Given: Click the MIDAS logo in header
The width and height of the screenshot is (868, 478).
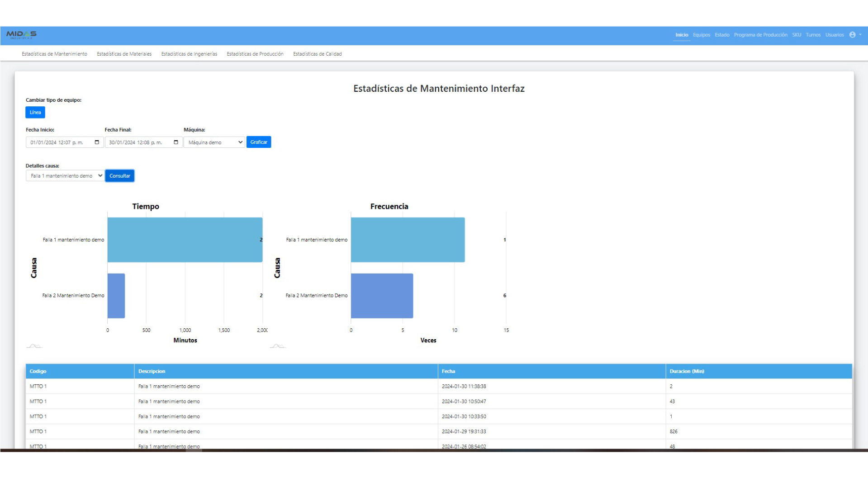Looking at the screenshot, I should 21,35.
